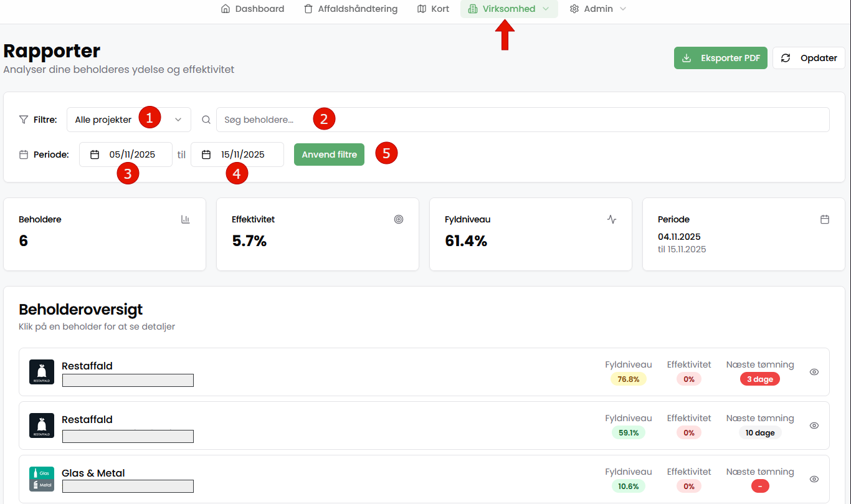Toggle eye icon for second Restafald row
The image size is (851, 504).
pyautogui.click(x=814, y=426)
